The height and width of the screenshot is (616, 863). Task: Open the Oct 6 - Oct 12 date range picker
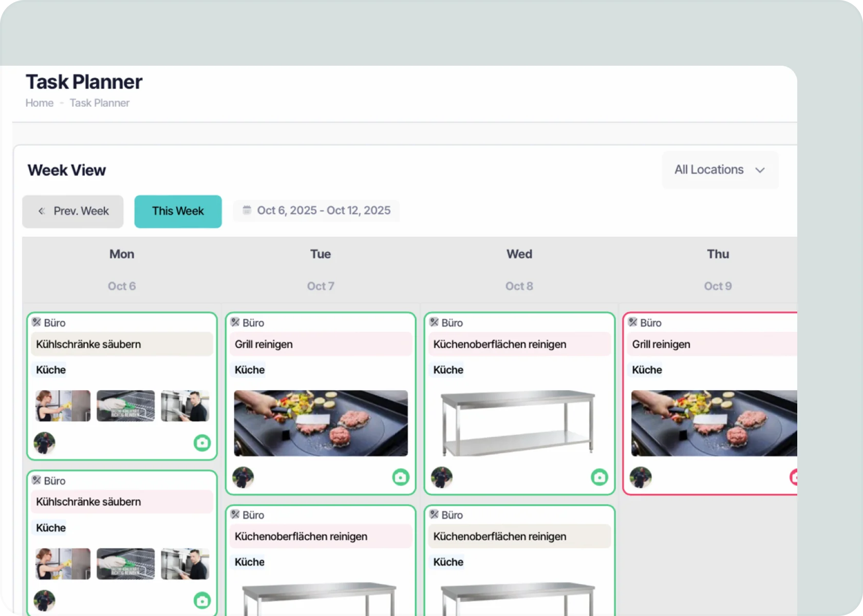coord(316,210)
